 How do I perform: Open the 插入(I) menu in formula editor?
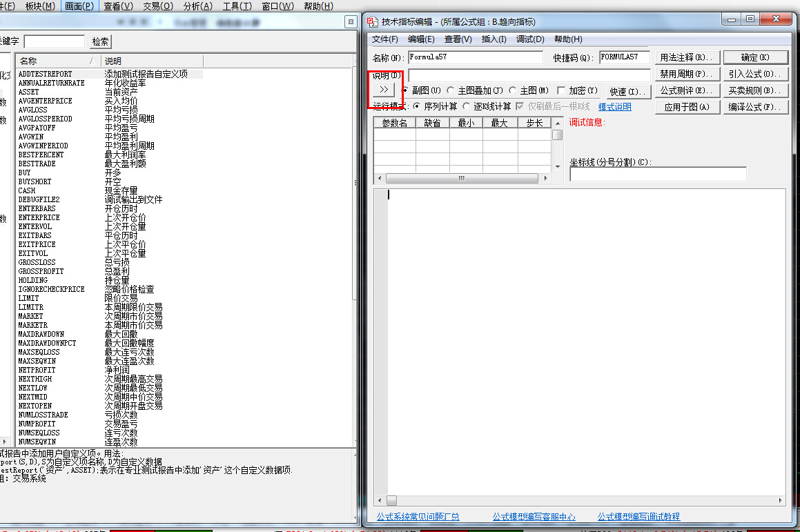coord(494,39)
